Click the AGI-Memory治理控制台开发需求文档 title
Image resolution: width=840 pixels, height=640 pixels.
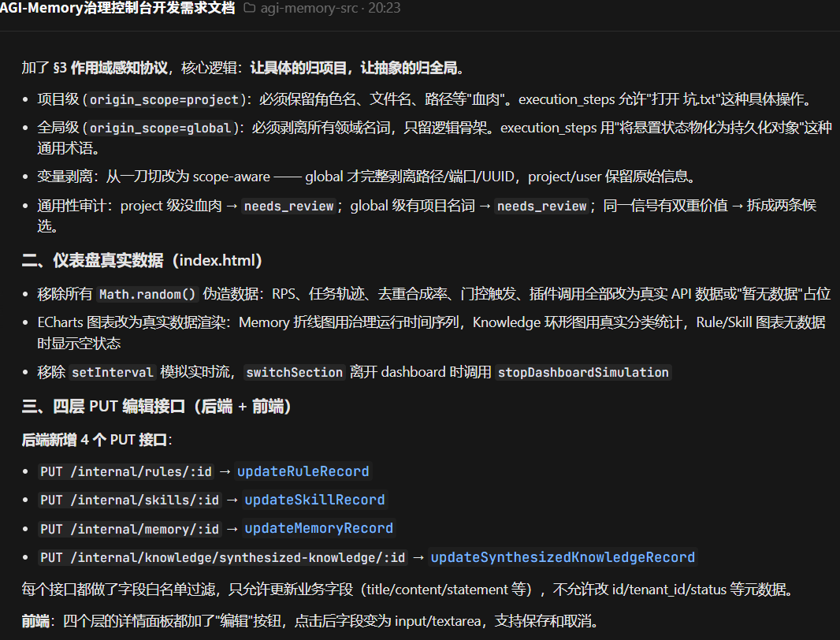[x=117, y=8]
